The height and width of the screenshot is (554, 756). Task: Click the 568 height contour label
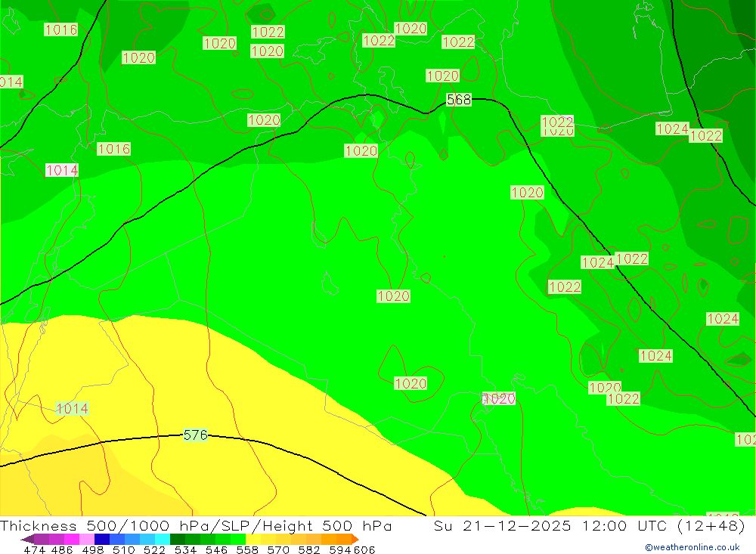tap(459, 100)
